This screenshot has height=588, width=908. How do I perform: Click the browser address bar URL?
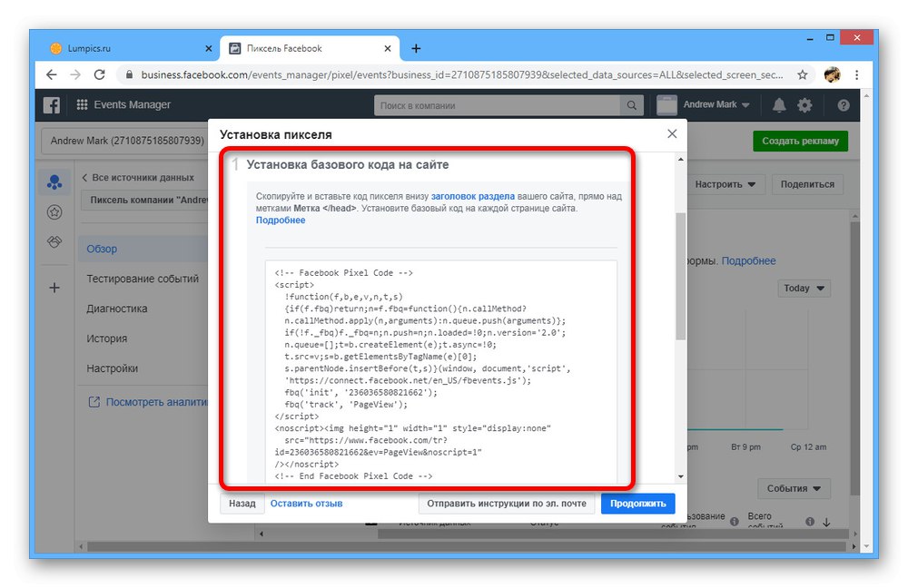pyautogui.click(x=461, y=74)
